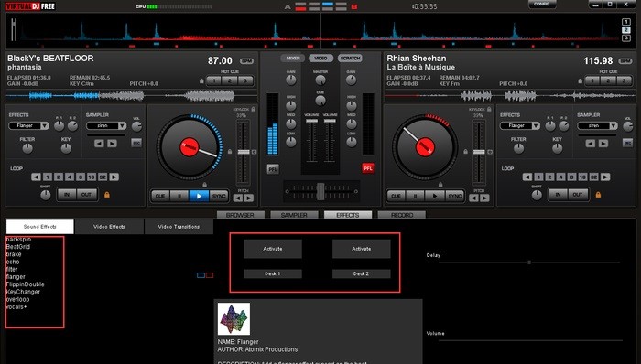Open the Video Transitions tab
641x364 pixels.
(x=179, y=227)
